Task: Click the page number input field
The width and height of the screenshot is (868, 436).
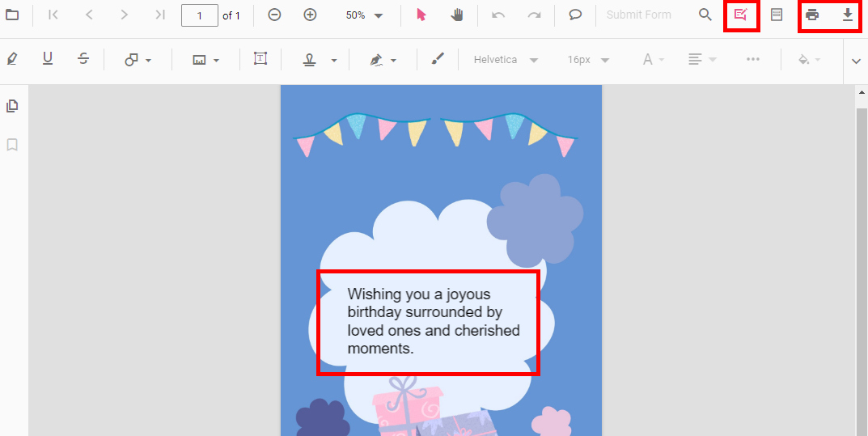Action: pos(199,15)
